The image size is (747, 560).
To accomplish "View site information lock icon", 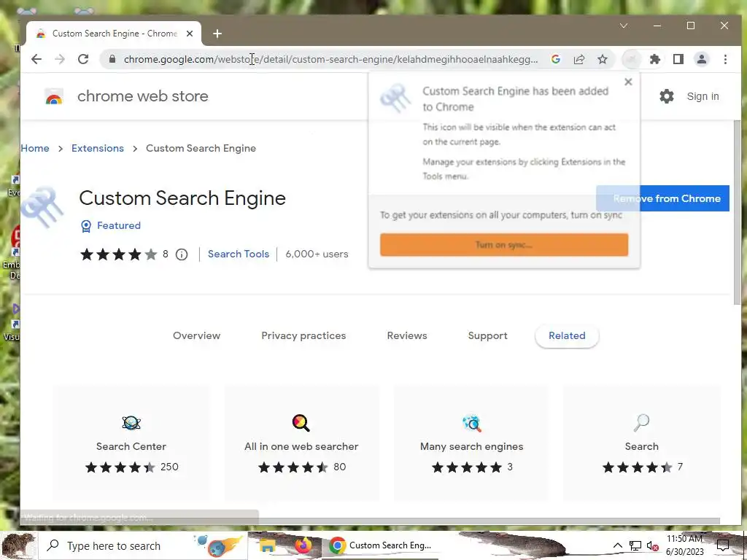I will (x=112, y=59).
